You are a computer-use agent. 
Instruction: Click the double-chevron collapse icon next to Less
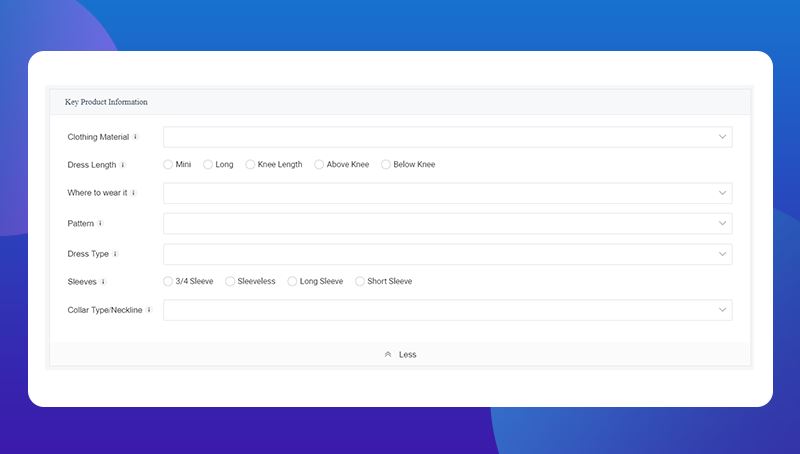click(388, 355)
